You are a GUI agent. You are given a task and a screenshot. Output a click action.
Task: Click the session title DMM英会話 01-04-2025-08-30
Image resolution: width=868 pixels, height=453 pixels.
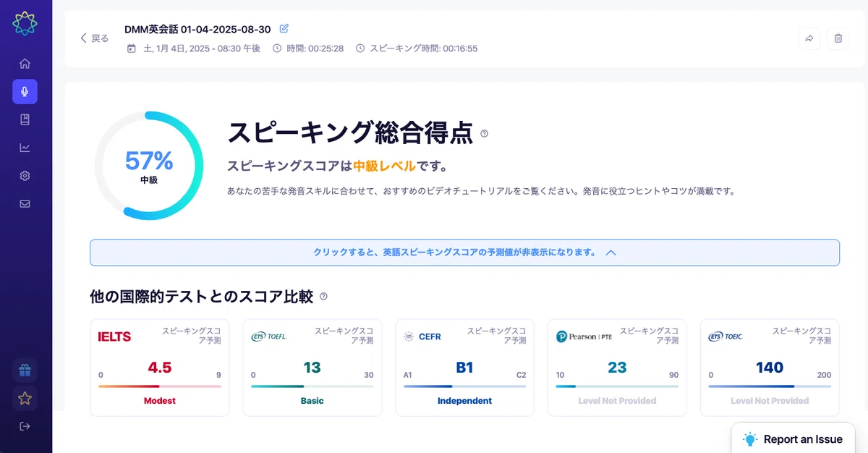pos(197,29)
